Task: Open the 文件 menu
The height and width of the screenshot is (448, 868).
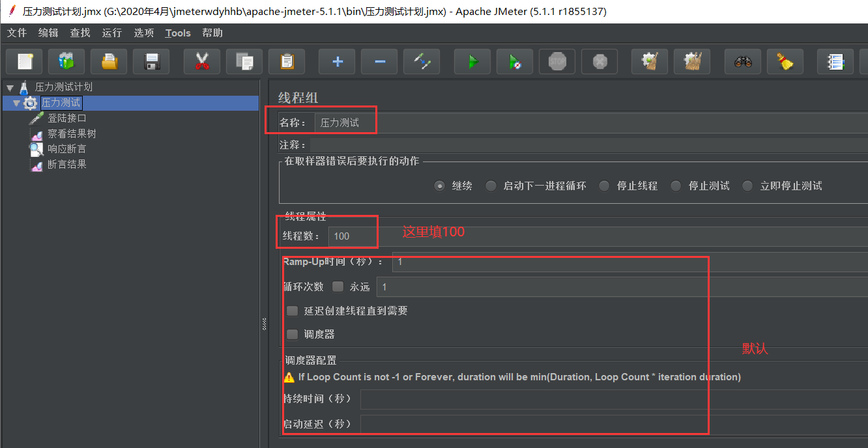Action: 17,33
